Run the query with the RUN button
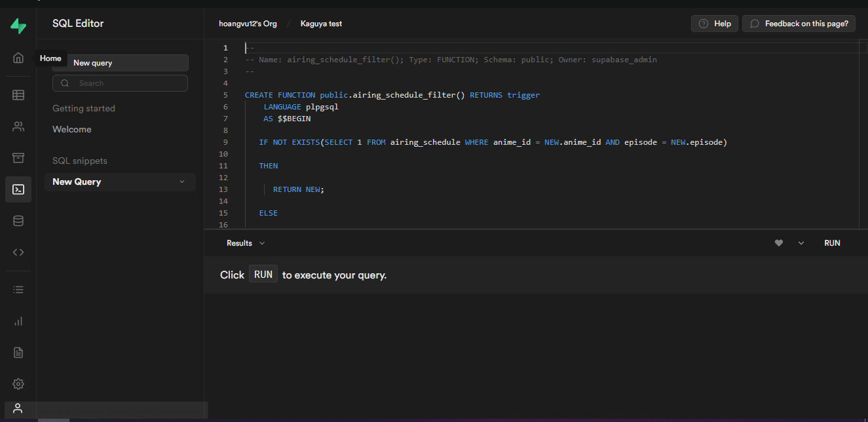The width and height of the screenshot is (868, 422). click(x=832, y=242)
